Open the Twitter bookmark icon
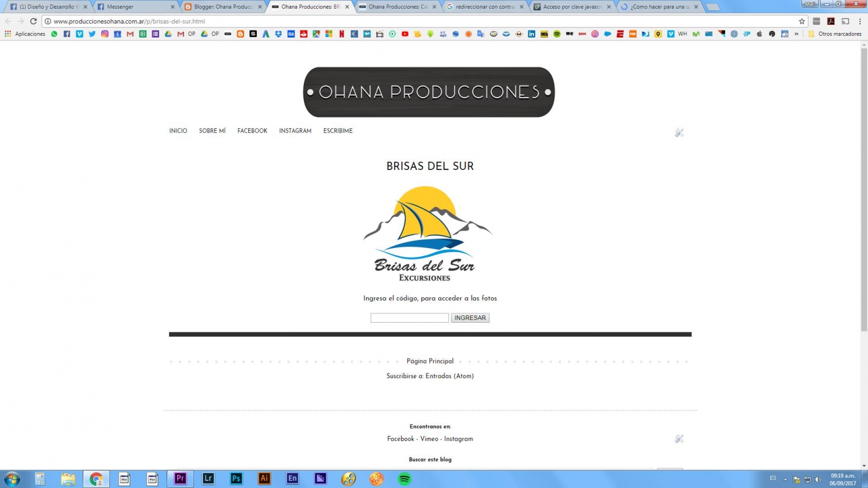This screenshot has width=868, height=488. (x=92, y=34)
